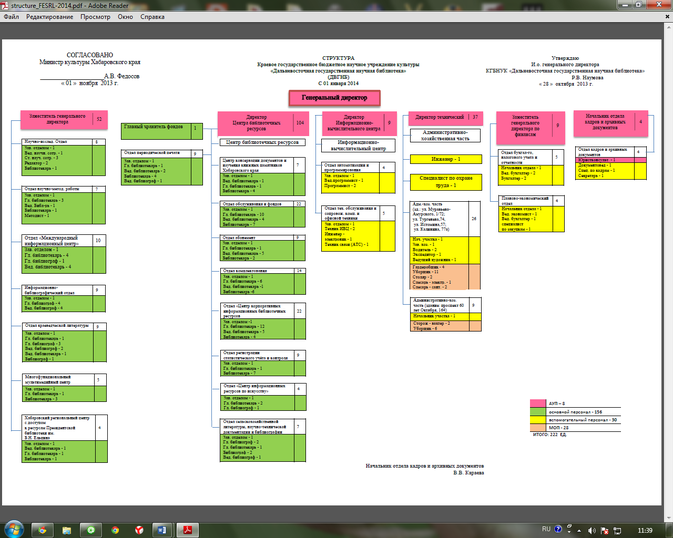Click the legend entry МОП - 28
Screen dimensions: 673x538
558,428
